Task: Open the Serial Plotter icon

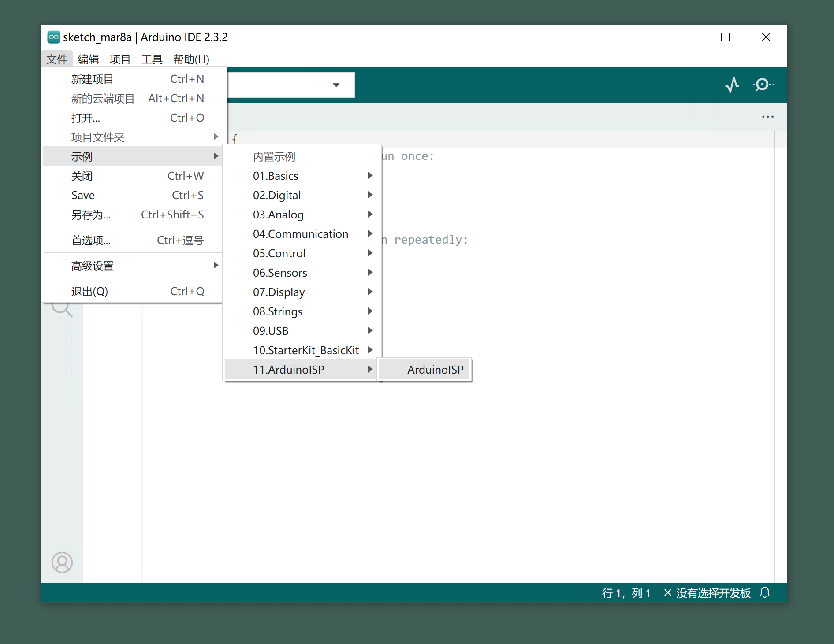Action: click(x=732, y=85)
